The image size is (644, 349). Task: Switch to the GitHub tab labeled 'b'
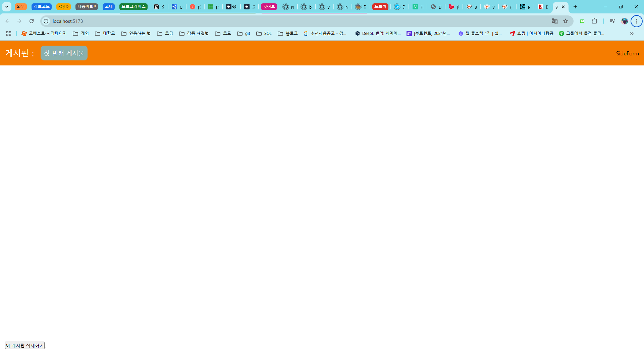coord(306,7)
